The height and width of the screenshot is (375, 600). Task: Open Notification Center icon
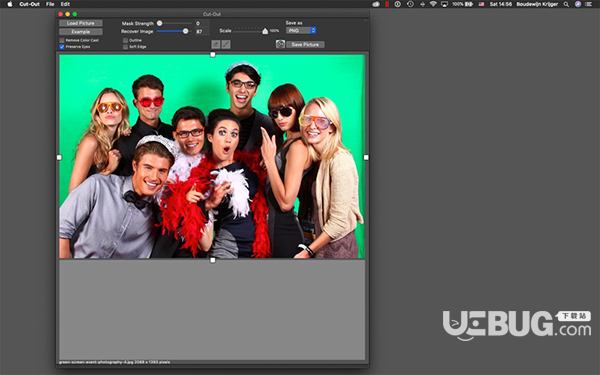589,4
